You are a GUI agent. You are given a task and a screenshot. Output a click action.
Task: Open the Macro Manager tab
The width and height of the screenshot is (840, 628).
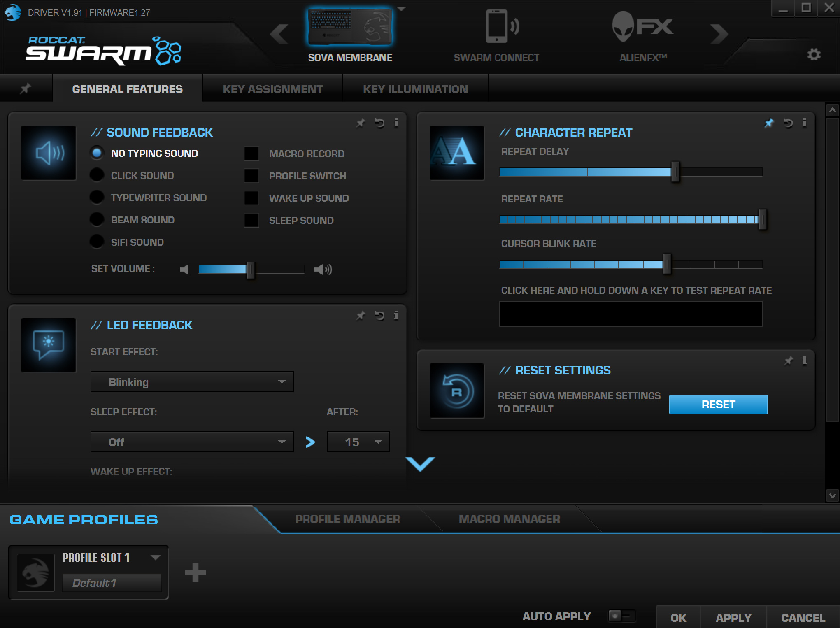click(x=509, y=519)
